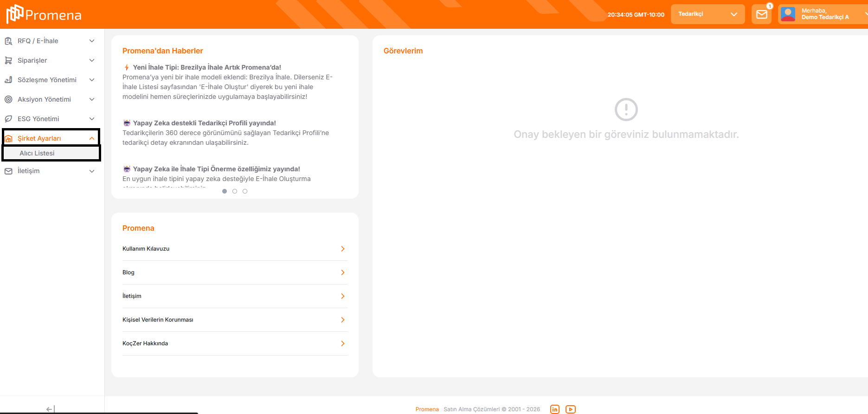Collapse the sidebar with the arrow icon
The width and height of the screenshot is (868, 414).
pyautogui.click(x=51, y=409)
